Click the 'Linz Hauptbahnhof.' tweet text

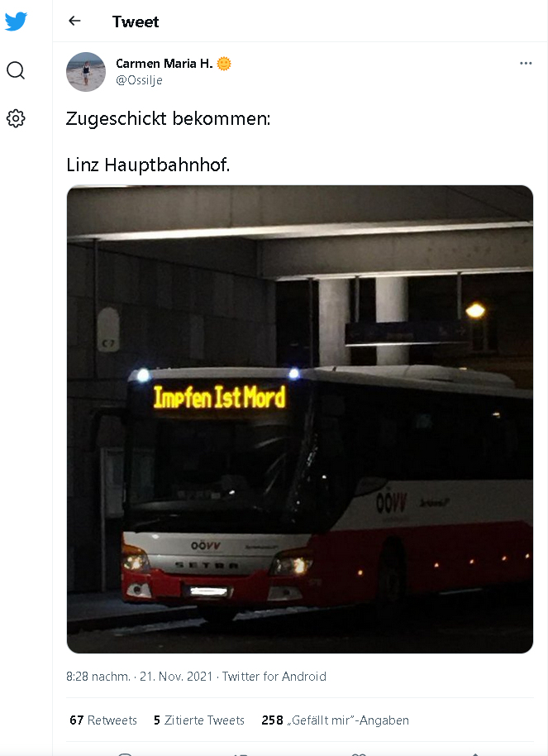148,165
